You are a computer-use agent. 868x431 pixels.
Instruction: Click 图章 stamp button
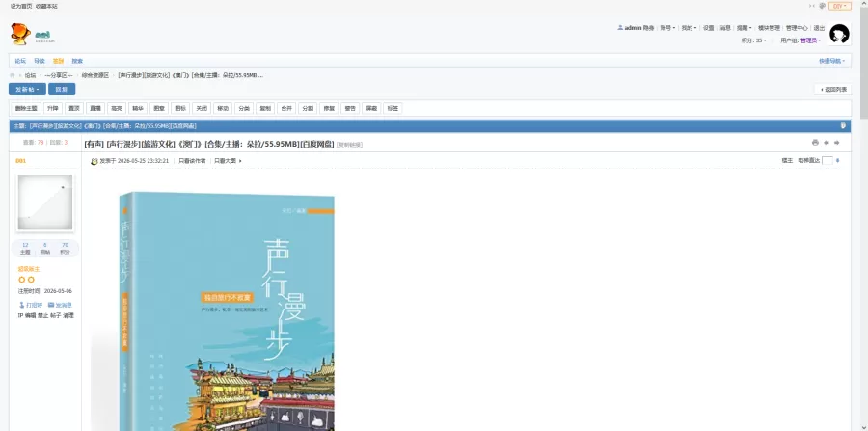159,108
